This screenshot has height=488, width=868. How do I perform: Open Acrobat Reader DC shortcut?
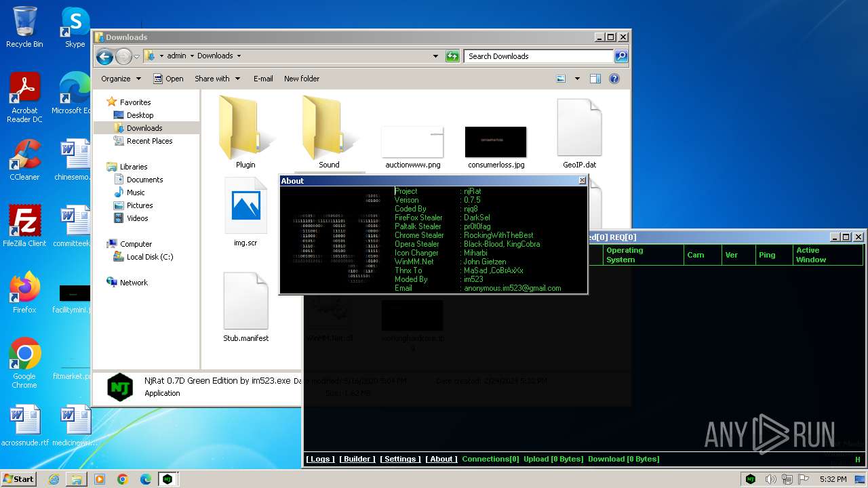[x=24, y=98]
